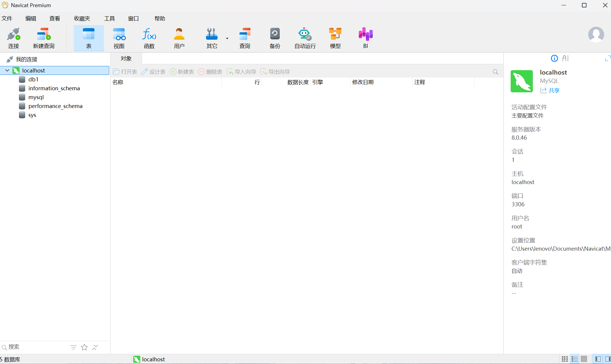611x364 pixels.
Task: Select the sys database
Action: coord(32,115)
